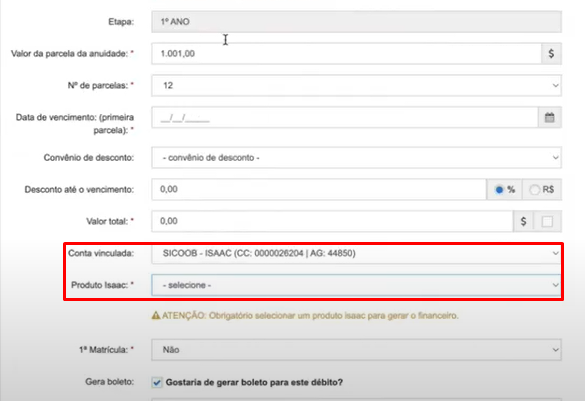Viewport: 585px width, 401px height.
Task: Open Produto Isaac selecione dropdown
Action: (x=356, y=285)
